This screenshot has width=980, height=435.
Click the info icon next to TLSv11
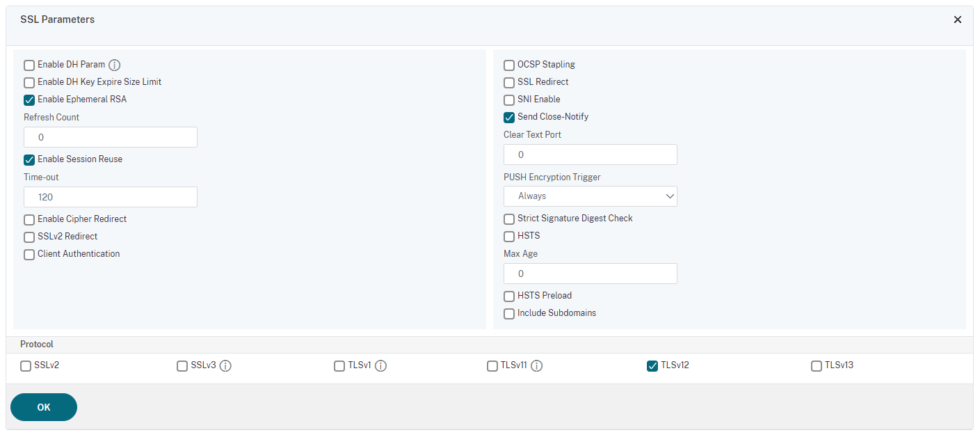tap(537, 365)
